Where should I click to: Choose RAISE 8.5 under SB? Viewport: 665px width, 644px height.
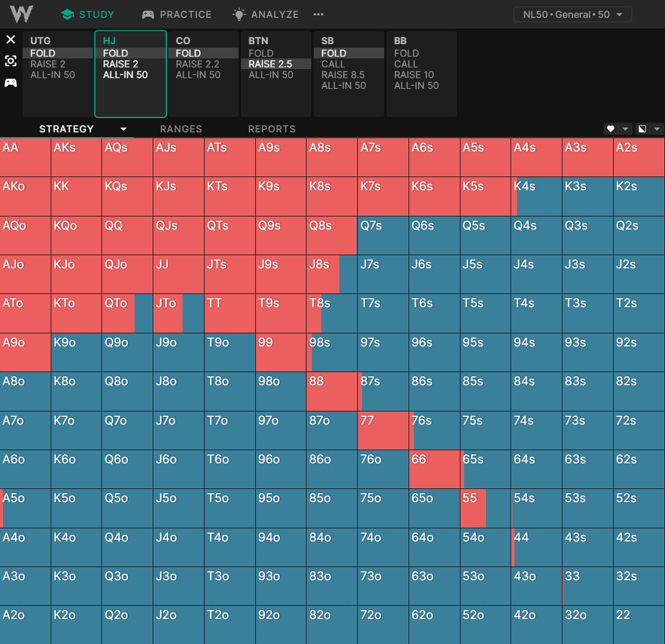(342, 75)
